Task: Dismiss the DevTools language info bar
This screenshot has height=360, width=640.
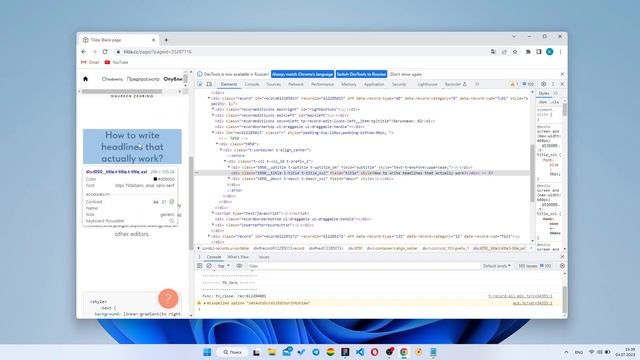Action: click(562, 74)
